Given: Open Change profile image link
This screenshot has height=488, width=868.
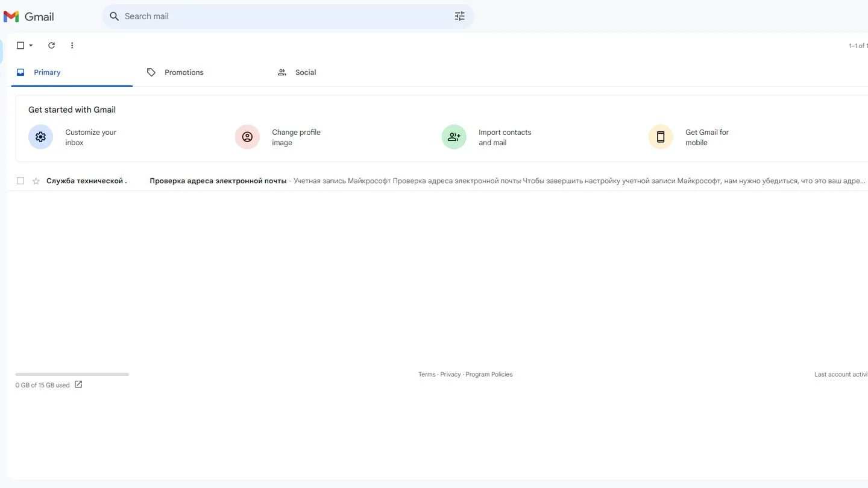Looking at the screenshot, I should (296, 137).
